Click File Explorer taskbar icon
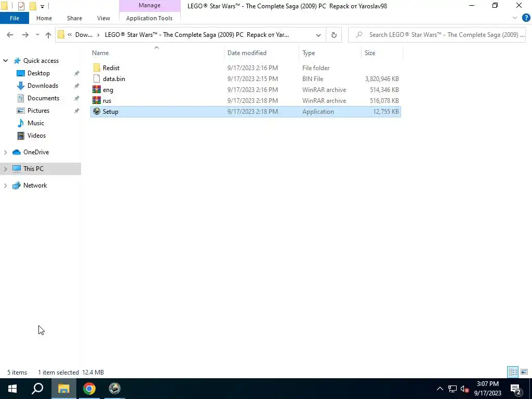The height and width of the screenshot is (399, 532). click(63, 389)
